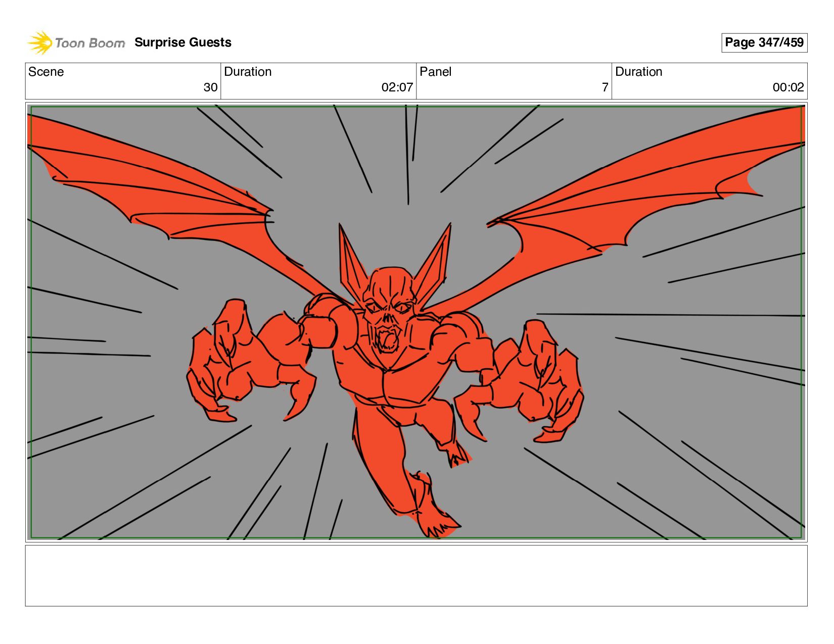This screenshot has height=644, width=834.
Task: Click the 'Panel' header label
Action: (x=435, y=72)
